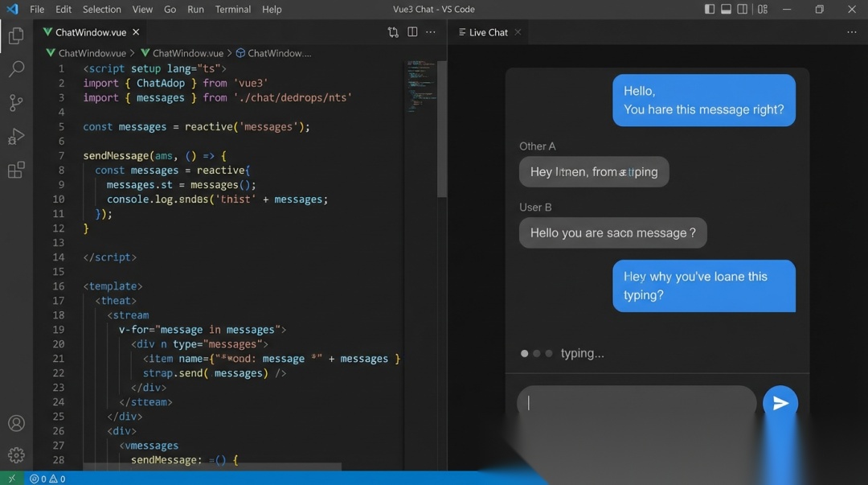Image resolution: width=868 pixels, height=485 pixels.
Task: Click the "<script setup lang="ts">" code line
Action: click(x=155, y=68)
